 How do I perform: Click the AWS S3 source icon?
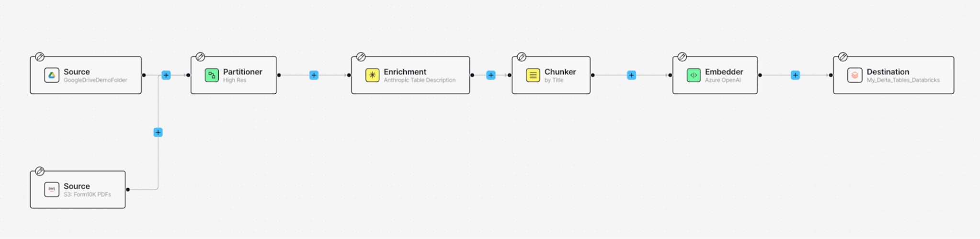(52, 189)
